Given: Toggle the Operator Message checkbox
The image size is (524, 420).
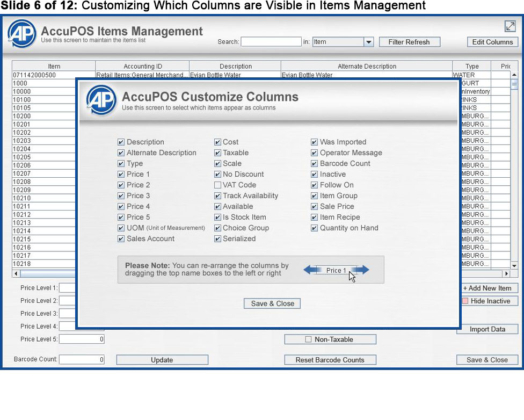Looking at the screenshot, I should pyautogui.click(x=314, y=153).
